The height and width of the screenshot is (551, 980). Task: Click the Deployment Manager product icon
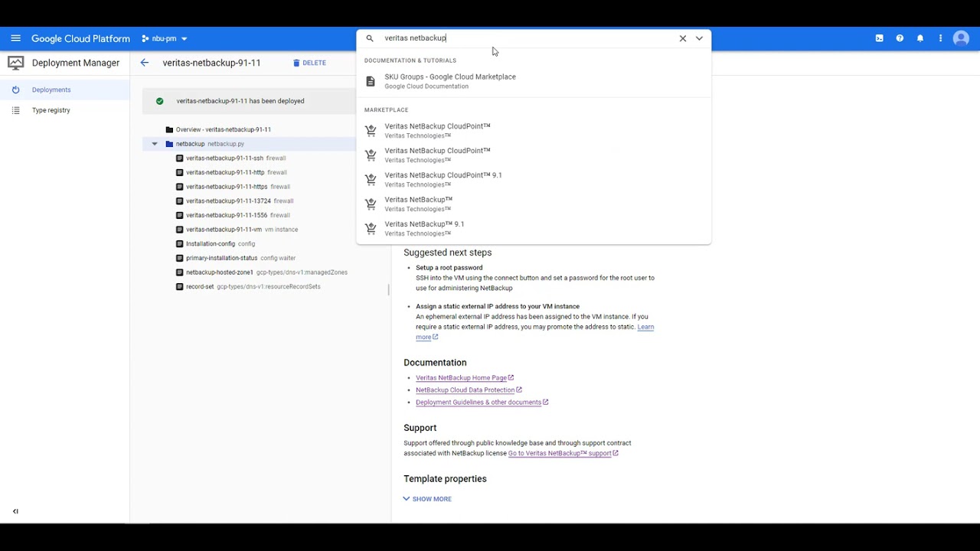pos(15,63)
